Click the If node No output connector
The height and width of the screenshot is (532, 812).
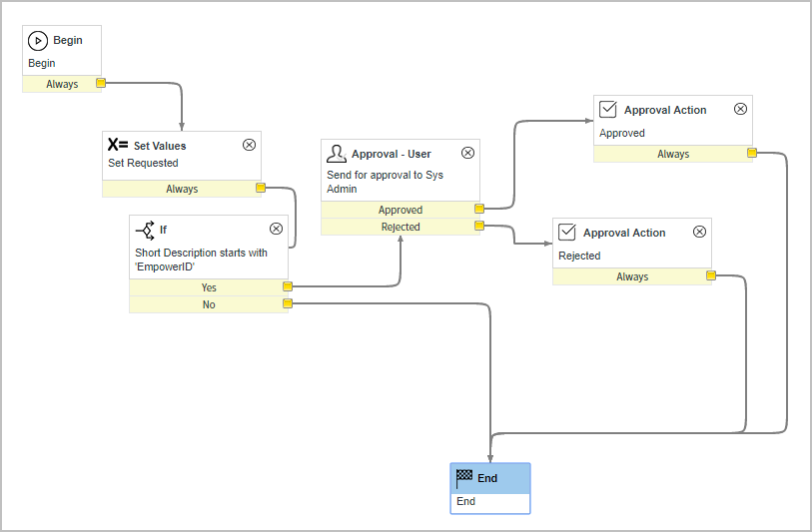coord(287,304)
